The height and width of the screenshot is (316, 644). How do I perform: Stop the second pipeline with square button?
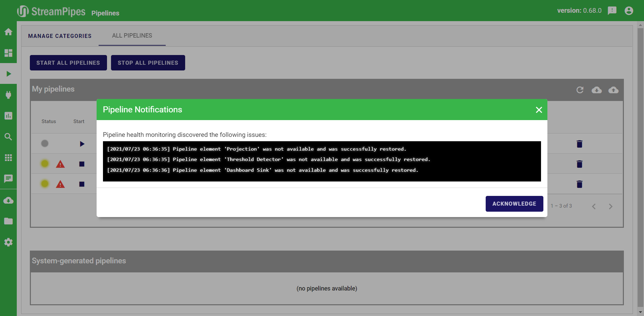(x=82, y=164)
